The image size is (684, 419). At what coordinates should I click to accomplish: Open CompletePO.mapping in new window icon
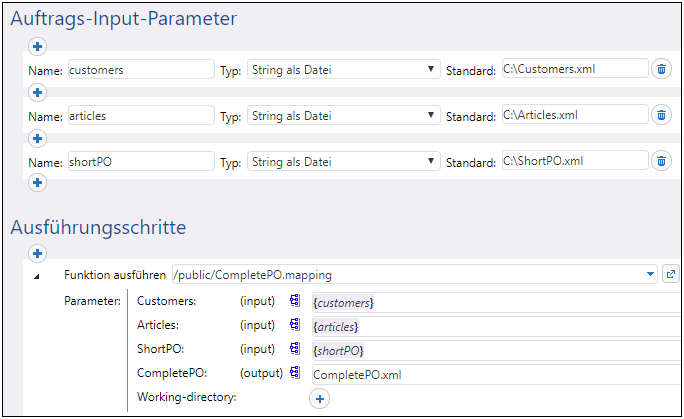671,274
